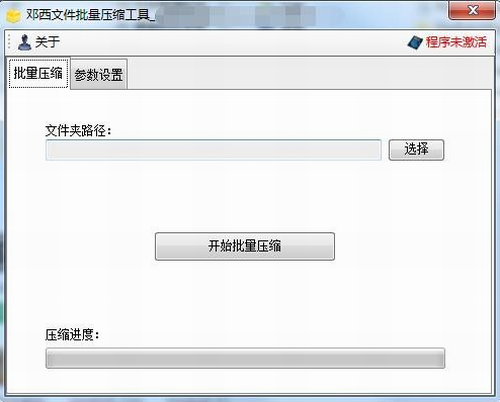Click the dotted toolbar grip handle

(9, 42)
